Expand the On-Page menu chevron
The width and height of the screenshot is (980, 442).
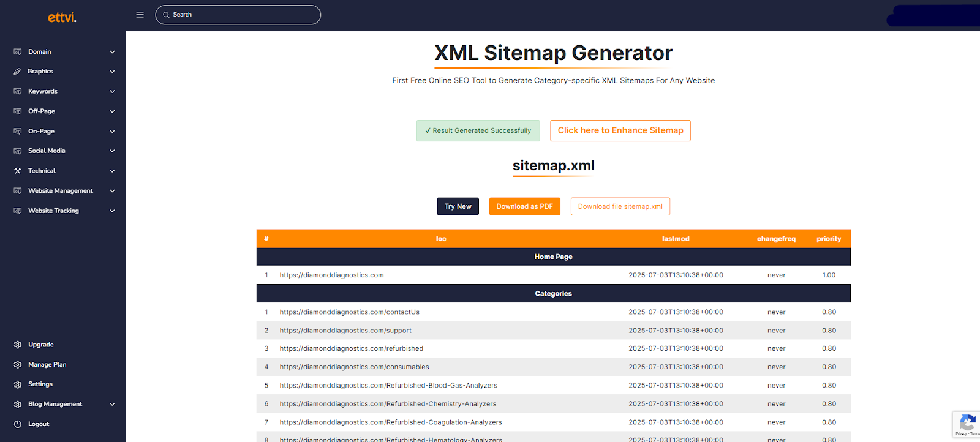[112, 131]
